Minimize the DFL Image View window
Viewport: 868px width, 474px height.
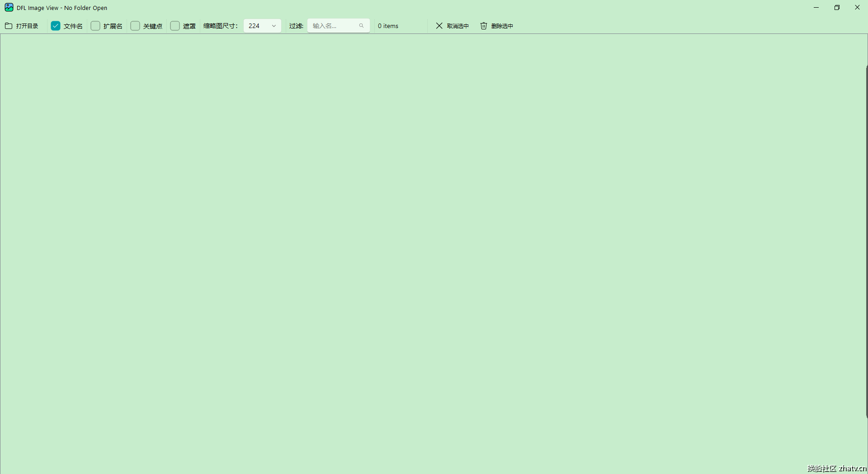coord(816,7)
